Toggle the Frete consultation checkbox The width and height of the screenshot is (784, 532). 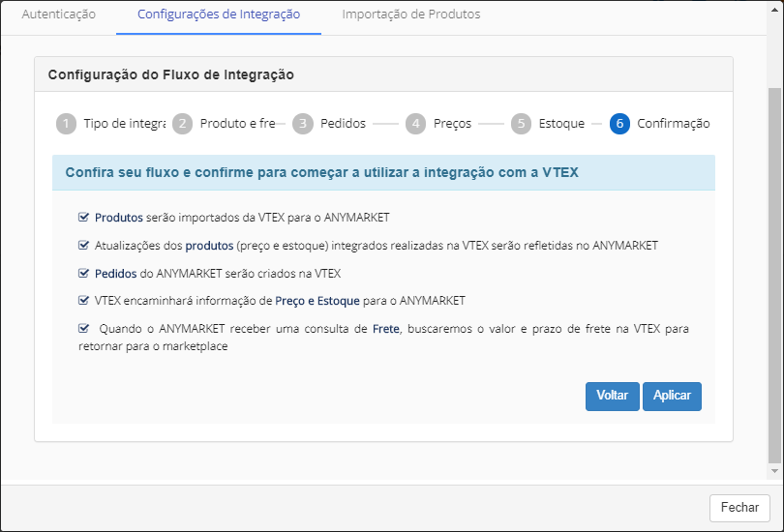pyautogui.click(x=84, y=329)
